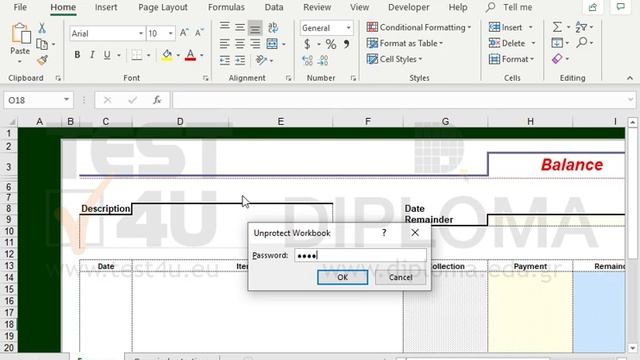Click the Copy icon
This screenshot has height=360, width=640.
[42, 44]
